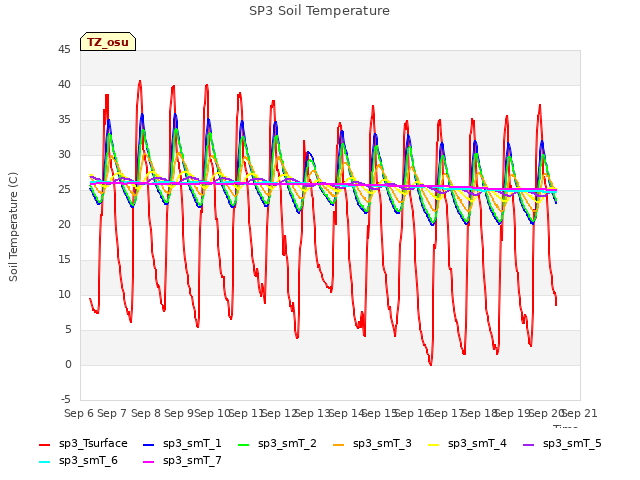Toggle the sp3_Tsurface legend entry
This screenshot has height=480, width=640.
83,444
